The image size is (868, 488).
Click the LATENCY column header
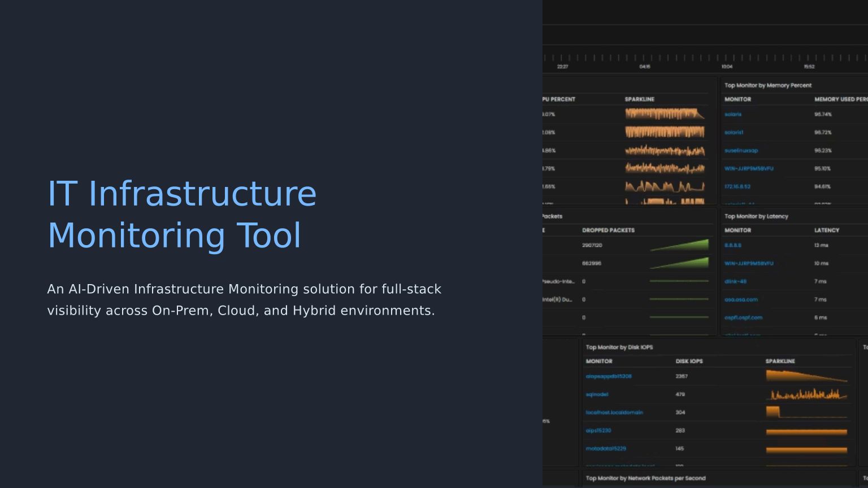coord(827,230)
